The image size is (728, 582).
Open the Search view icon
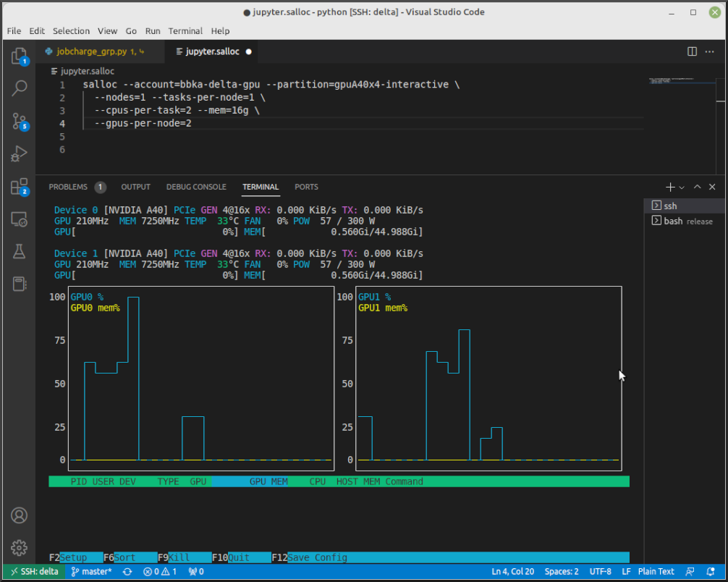click(x=20, y=88)
